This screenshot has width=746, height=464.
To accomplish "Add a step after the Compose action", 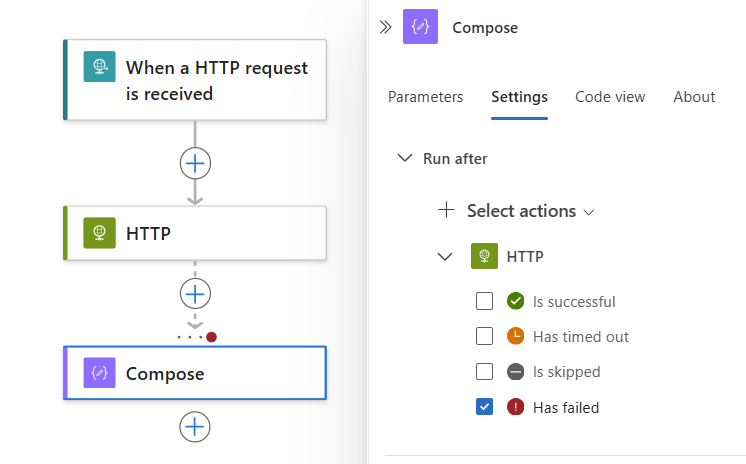I will pos(195,427).
